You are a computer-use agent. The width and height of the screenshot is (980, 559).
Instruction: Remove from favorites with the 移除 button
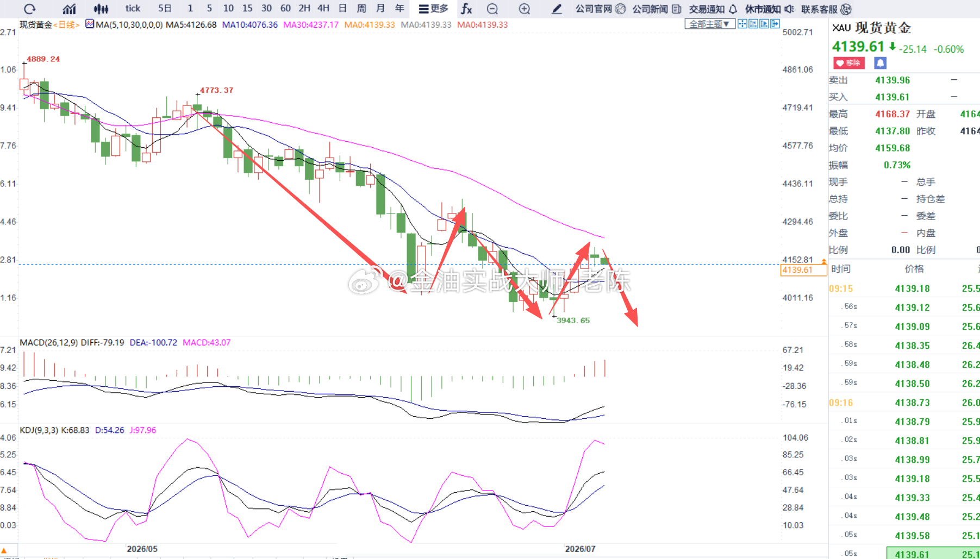(848, 63)
